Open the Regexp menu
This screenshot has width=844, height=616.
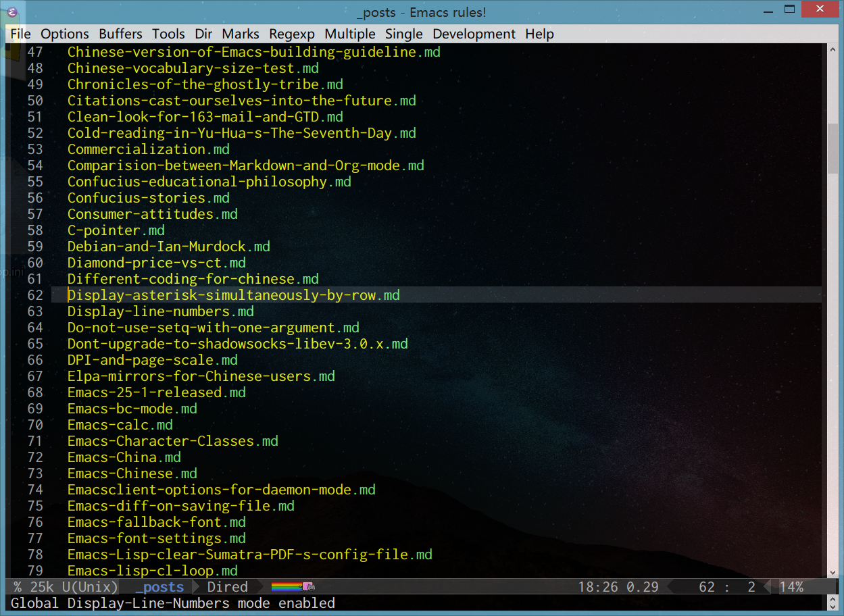[293, 34]
